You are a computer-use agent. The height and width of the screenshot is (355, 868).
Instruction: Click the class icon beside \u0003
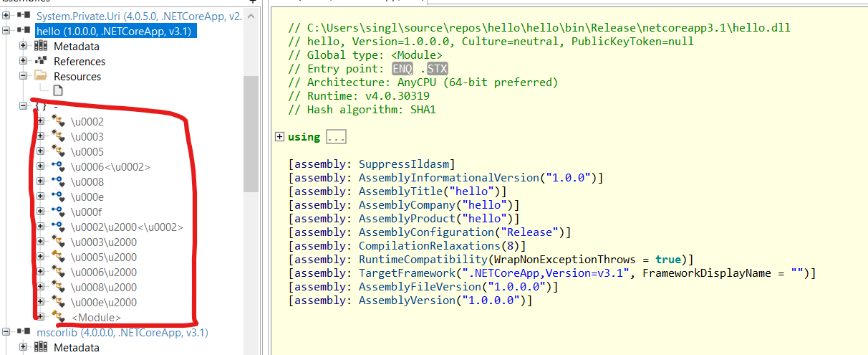[59, 136]
